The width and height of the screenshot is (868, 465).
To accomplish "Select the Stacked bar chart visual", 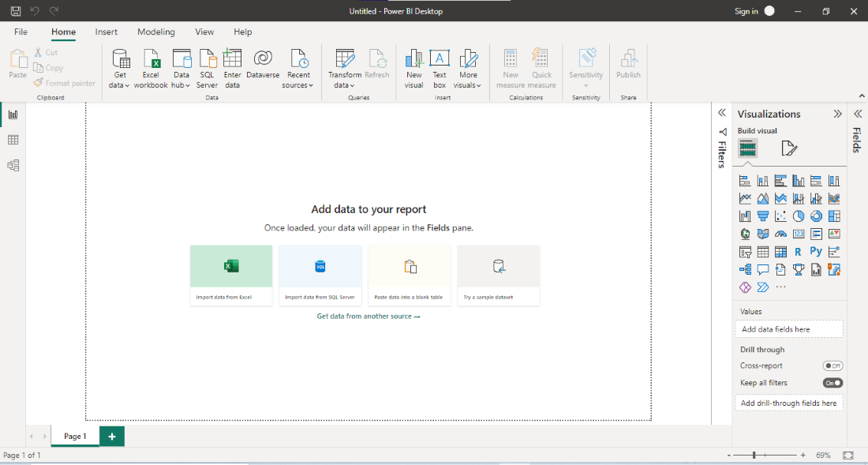I will click(745, 181).
